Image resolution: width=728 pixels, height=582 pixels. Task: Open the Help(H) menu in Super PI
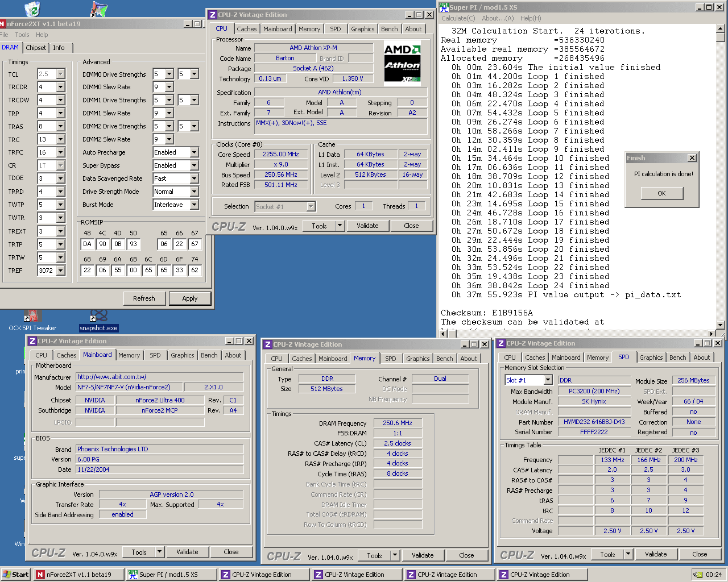pyautogui.click(x=531, y=18)
